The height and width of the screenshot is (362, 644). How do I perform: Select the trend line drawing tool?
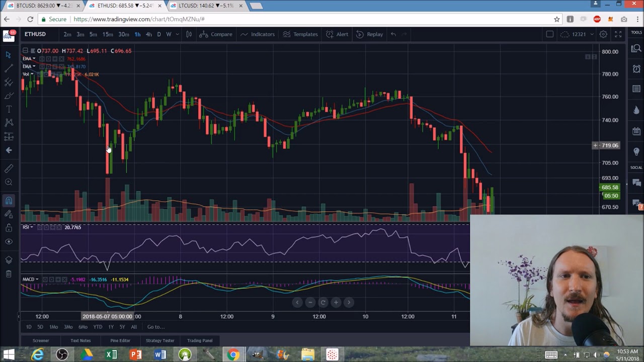pos(9,68)
